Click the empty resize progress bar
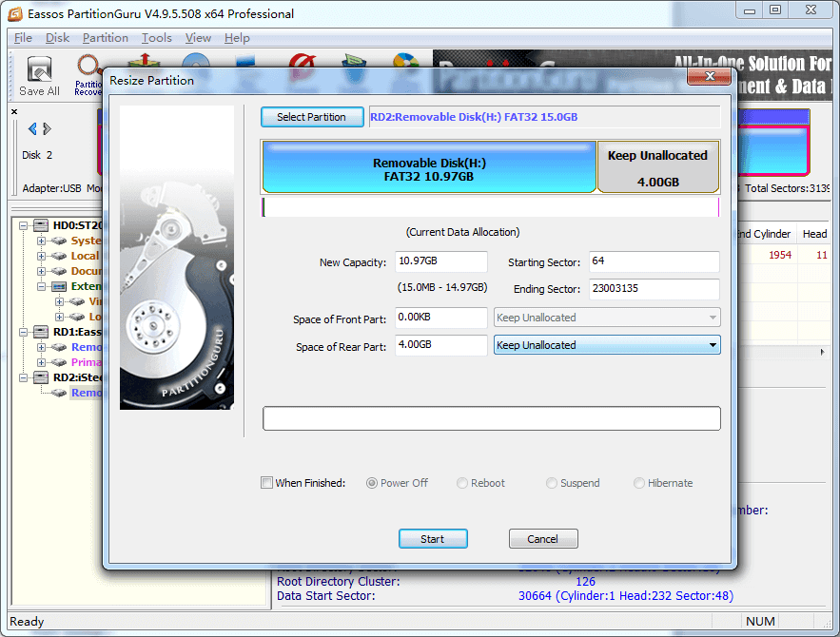Viewport: 840px width, 637px height. tap(491, 418)
